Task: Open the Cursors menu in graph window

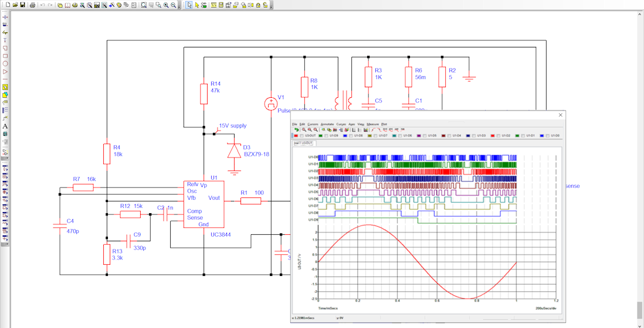Action: pos(313,124)
